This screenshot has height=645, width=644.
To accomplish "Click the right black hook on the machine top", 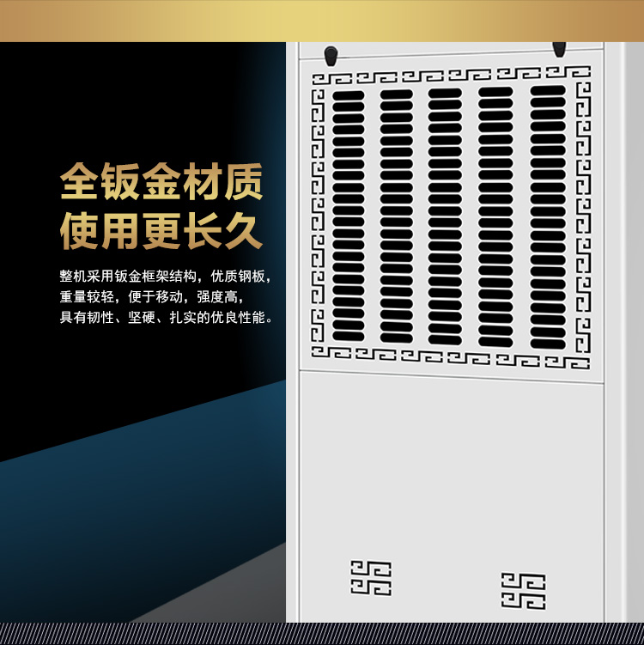I will tap(560, 48).
